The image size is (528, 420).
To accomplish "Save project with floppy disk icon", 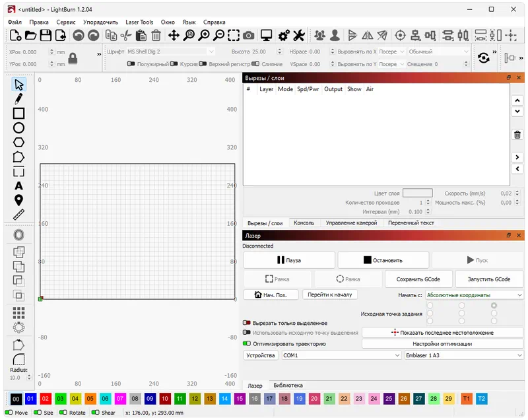I will pyautogui.click(x=46, y=35).
